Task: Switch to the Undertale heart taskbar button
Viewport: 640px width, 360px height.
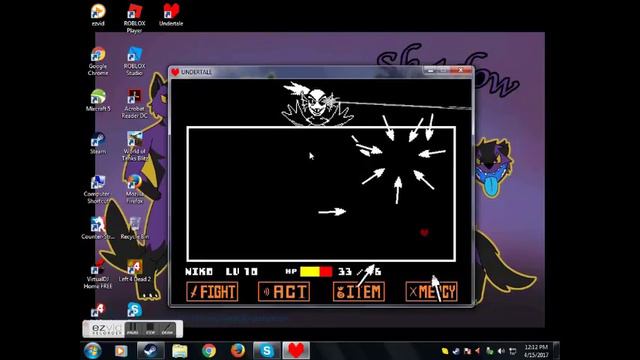Action: pos(296,351)
